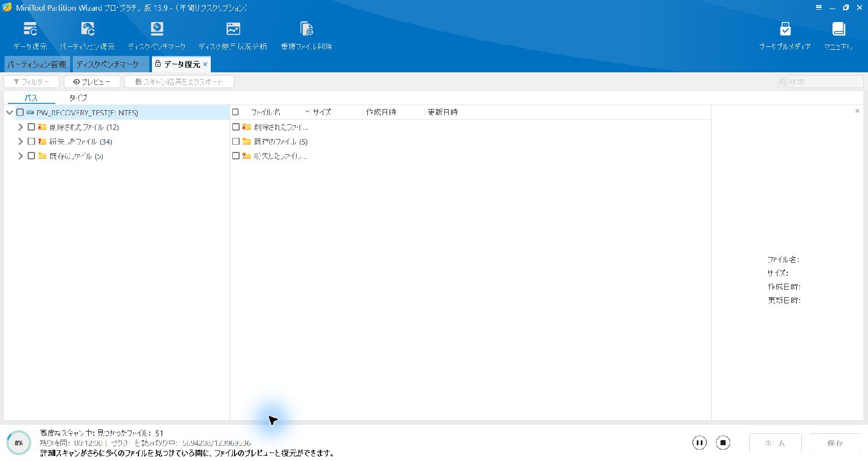
Task: Click the ホーム button
Action: point(775,443)
